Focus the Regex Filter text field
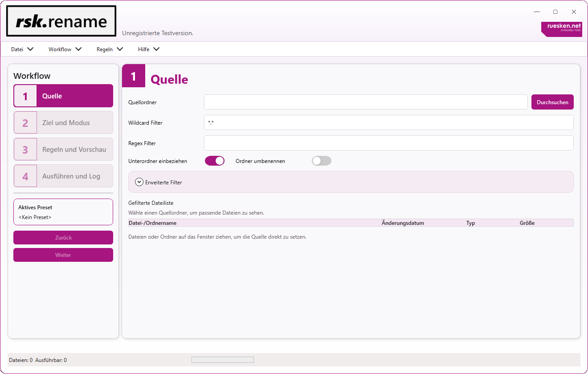Viewport: 588px width, 374px height. click(388, 143)
